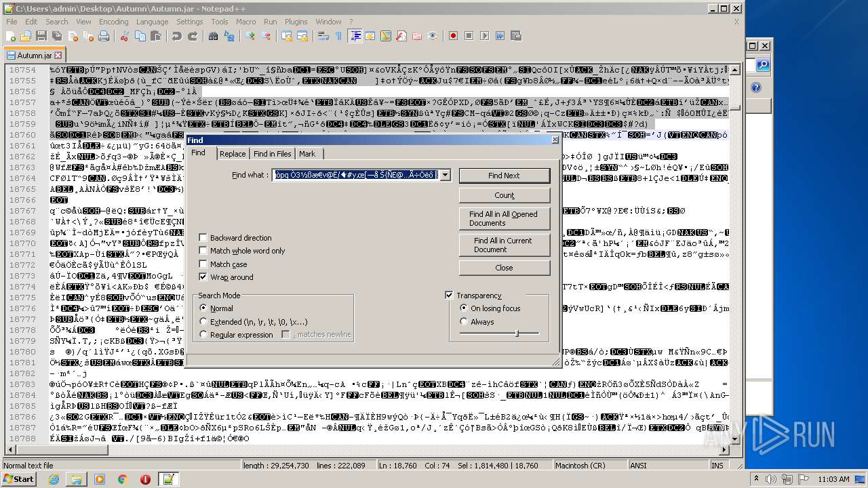Click the Paste toolbar icon
This screenshot has width=868, height=488.
[155, 36]
